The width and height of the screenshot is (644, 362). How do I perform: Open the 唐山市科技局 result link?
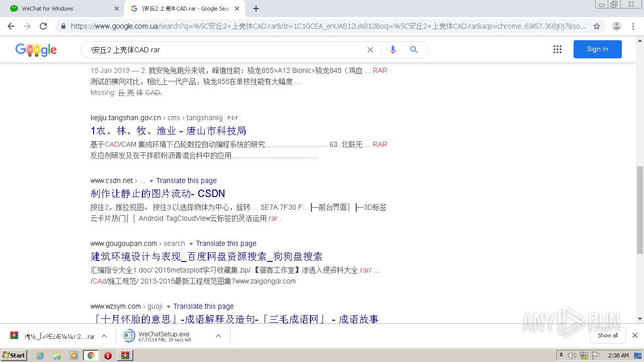[169, 131]
